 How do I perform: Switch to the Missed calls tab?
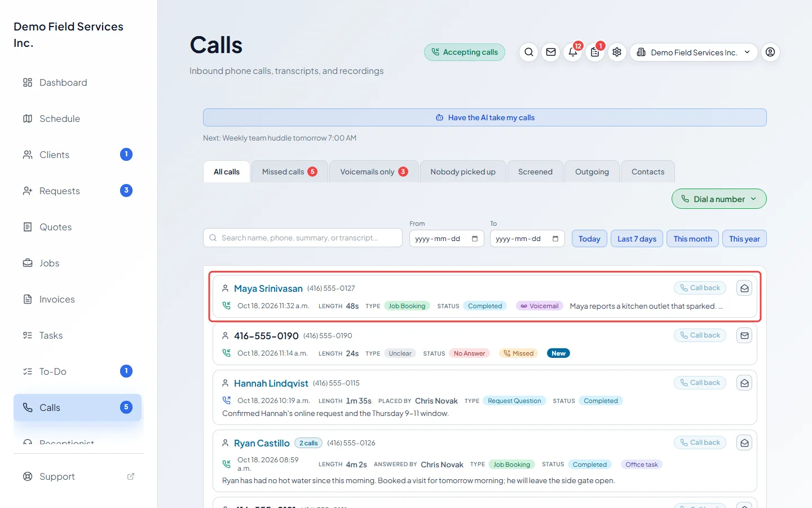tap(290, 172)
